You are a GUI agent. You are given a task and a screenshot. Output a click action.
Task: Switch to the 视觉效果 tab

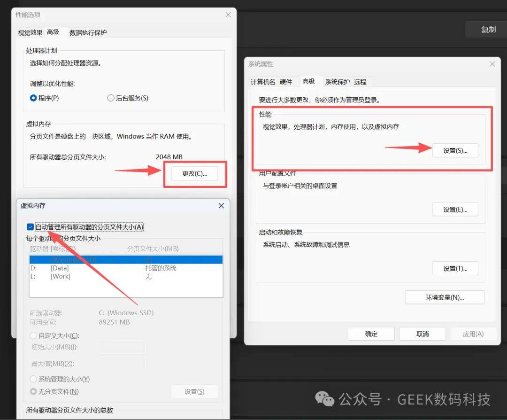point(30,32)
